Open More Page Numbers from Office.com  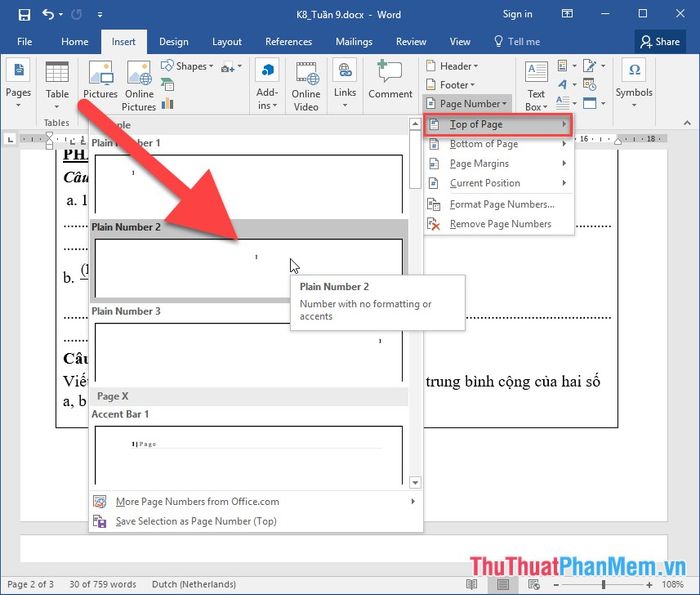[x=254, y=502]
